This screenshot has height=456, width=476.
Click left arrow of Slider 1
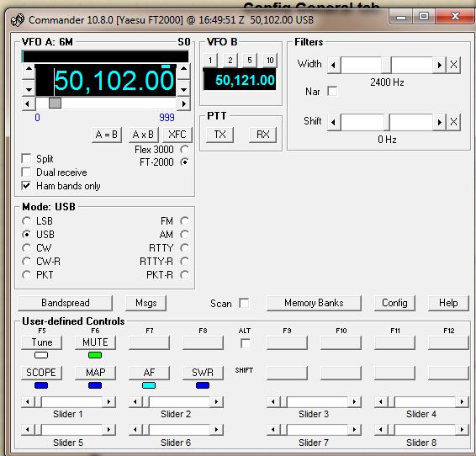pos(28,402)
